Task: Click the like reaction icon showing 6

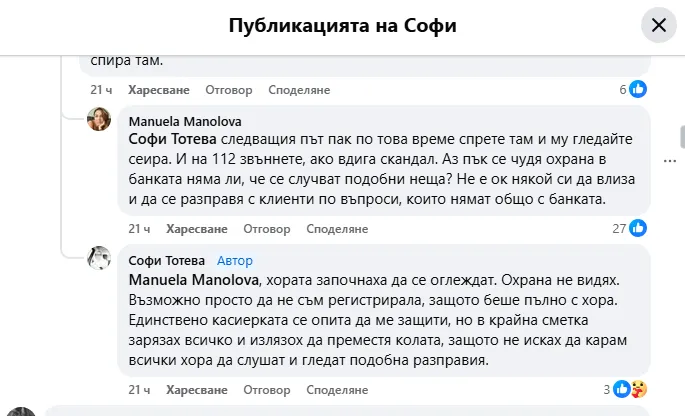Action: pyautogui.click(x=637, y=89)
